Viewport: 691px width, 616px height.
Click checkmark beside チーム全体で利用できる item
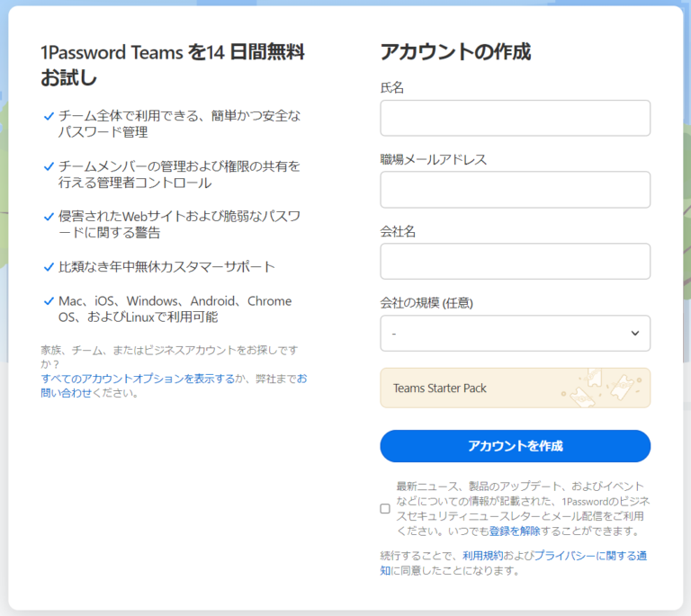49,117
